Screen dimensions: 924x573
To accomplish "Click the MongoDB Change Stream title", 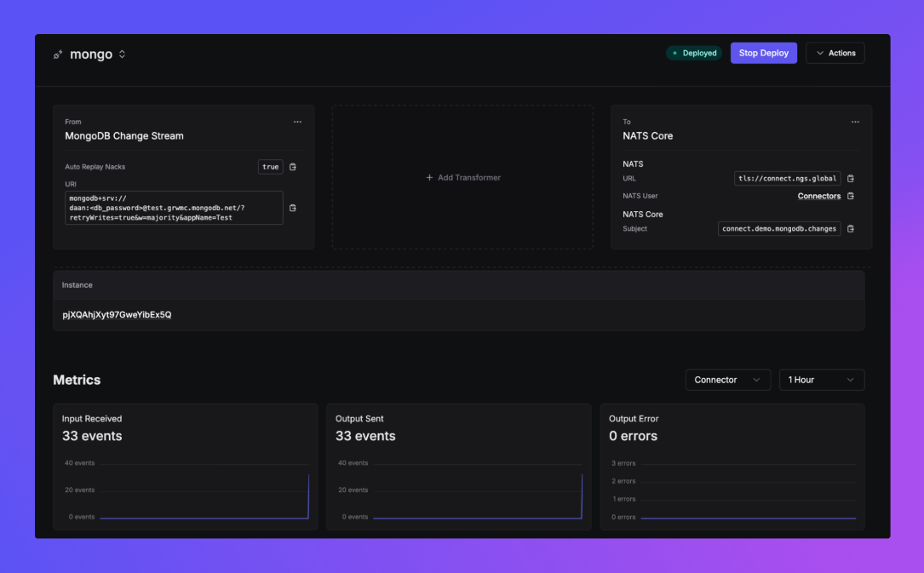I will tap(124, 136).
